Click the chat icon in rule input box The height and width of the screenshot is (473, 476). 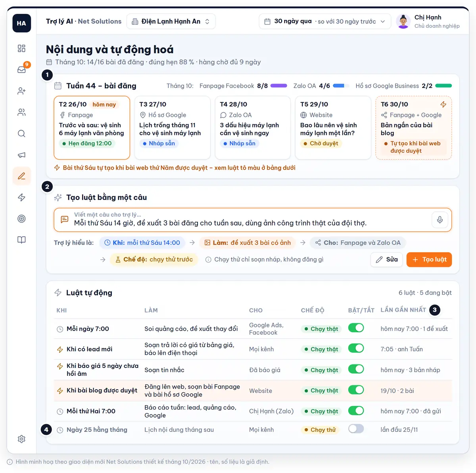(x=65, y=220)
